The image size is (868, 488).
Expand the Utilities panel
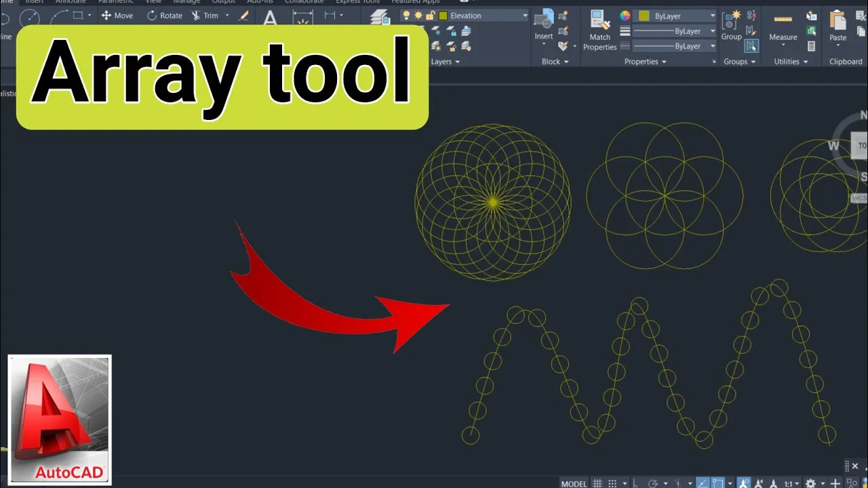click(x=791, y=62)
